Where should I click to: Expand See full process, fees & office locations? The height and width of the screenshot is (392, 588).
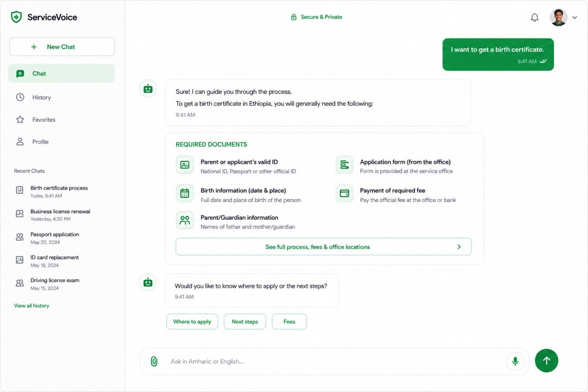click(x=323, y=247)
